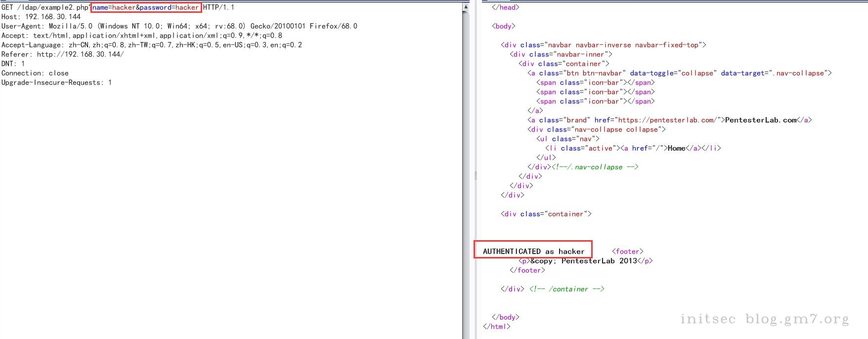The width and height of the screenshot is (868, 339).
Task: Click the Accept-Language header line
Action: tap(152, 45)
